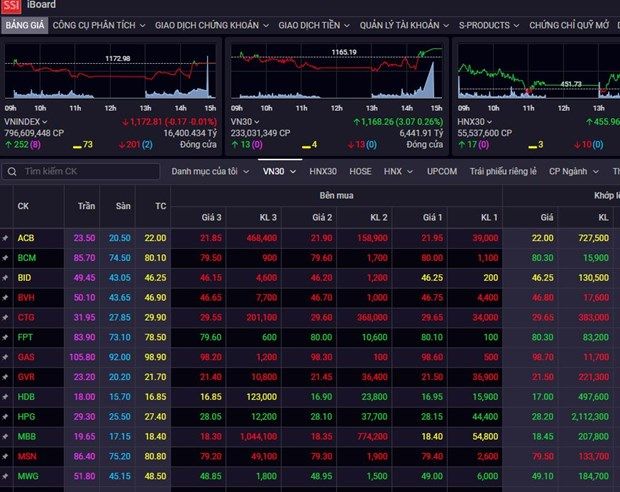Screen dimensions: 620x492
Task: Open the VN30 chart index selector
Action: tap(245, 122)
